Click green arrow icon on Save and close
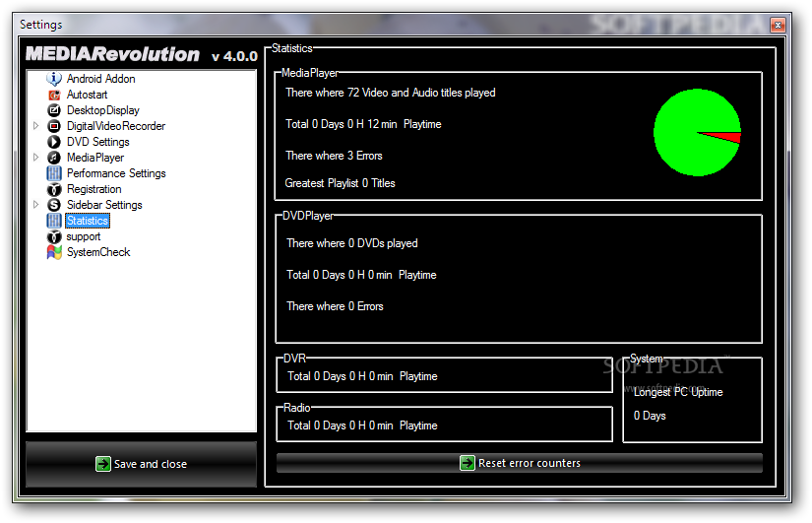 (x=103, y=464)
